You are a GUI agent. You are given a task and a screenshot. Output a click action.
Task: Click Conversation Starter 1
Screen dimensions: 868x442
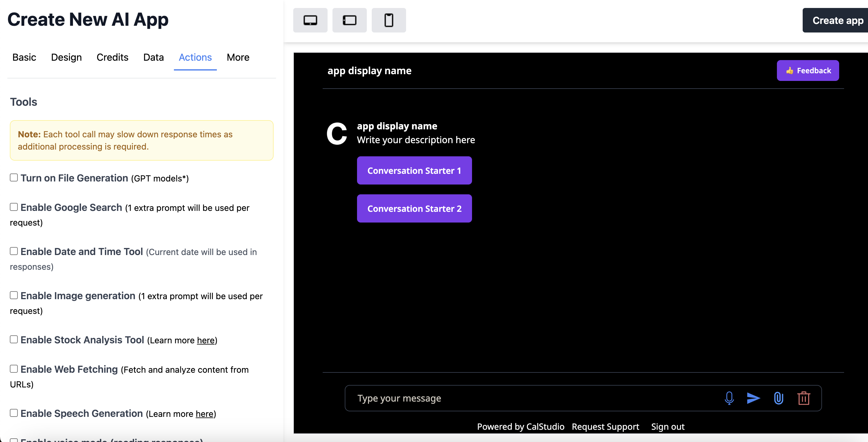[414, 170]
